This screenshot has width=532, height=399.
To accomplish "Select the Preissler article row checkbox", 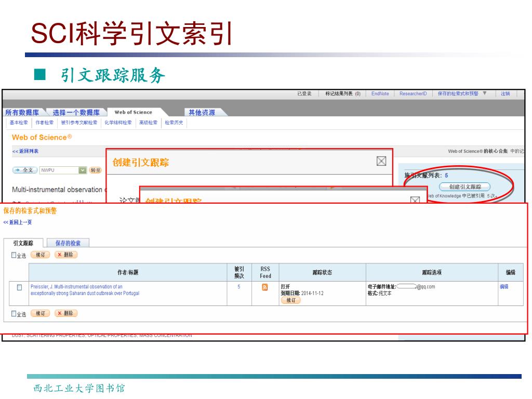I will pyautogui.click(x=19, y=287).
